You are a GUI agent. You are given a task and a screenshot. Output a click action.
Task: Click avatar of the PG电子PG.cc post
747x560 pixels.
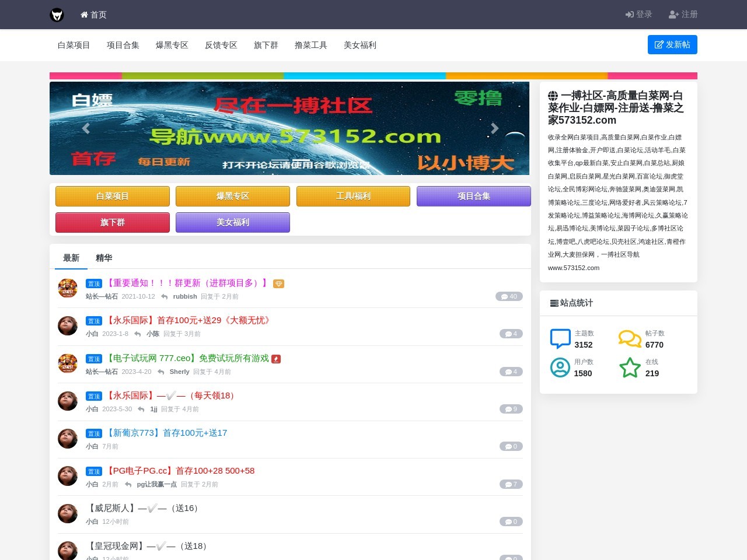tap(68, 476)
